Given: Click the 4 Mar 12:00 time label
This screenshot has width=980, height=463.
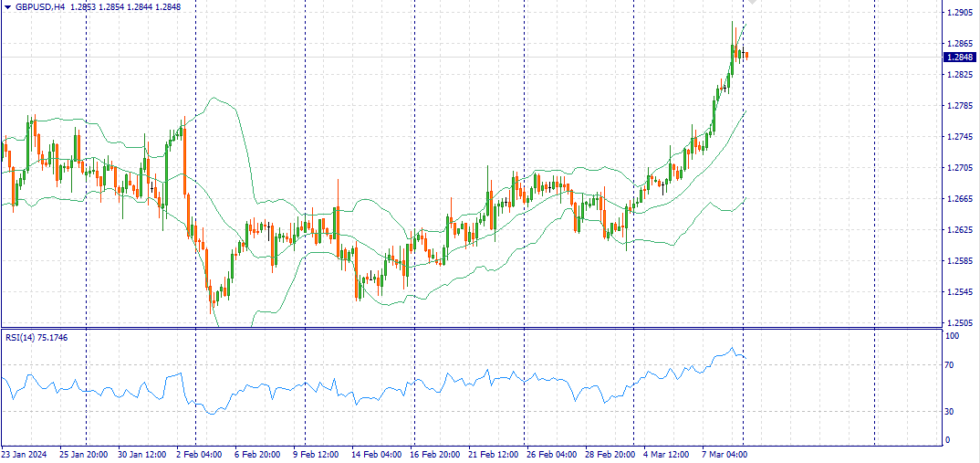Looking at the screenshot, I should coord(667,454).
